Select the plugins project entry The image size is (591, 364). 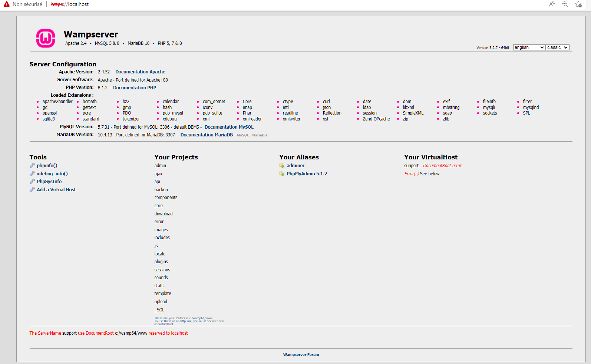[161, 262]
